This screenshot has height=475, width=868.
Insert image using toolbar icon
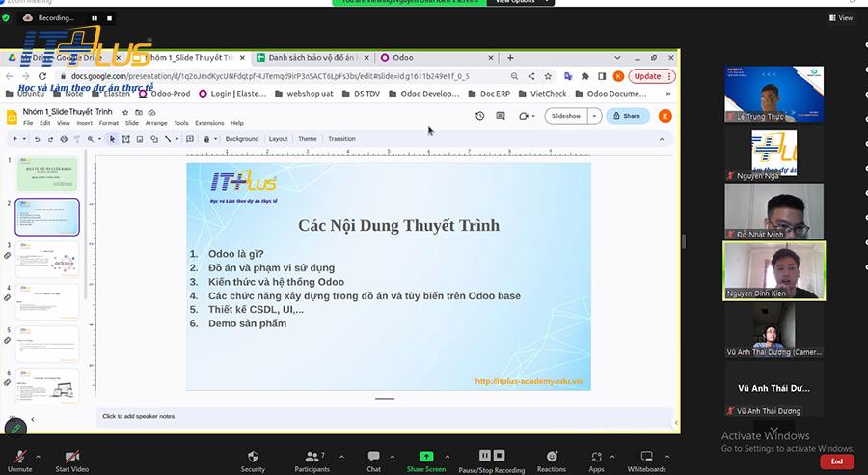[x=140, y=139]
